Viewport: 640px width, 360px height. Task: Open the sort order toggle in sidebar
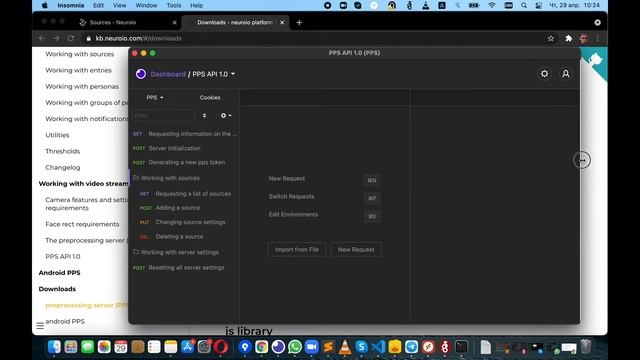coord(204,116)
